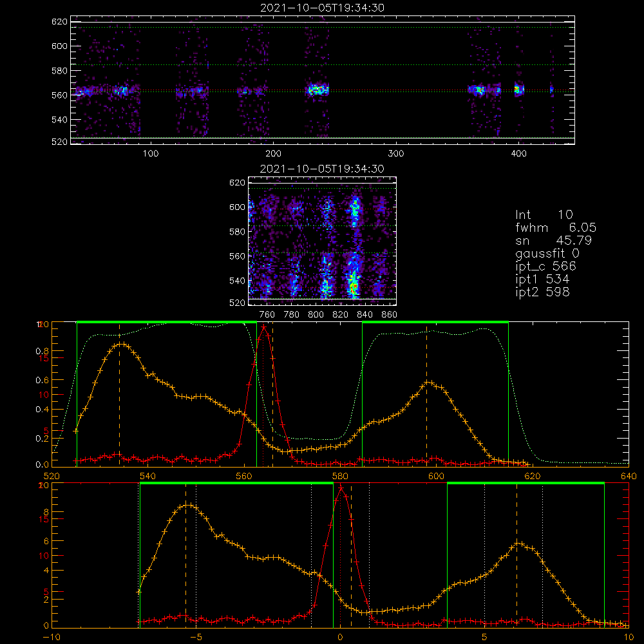Screen dimensions: 644x644
Task: Click the 8 label on the bottom plot's left axis
Action: click(x=46, y=512)
